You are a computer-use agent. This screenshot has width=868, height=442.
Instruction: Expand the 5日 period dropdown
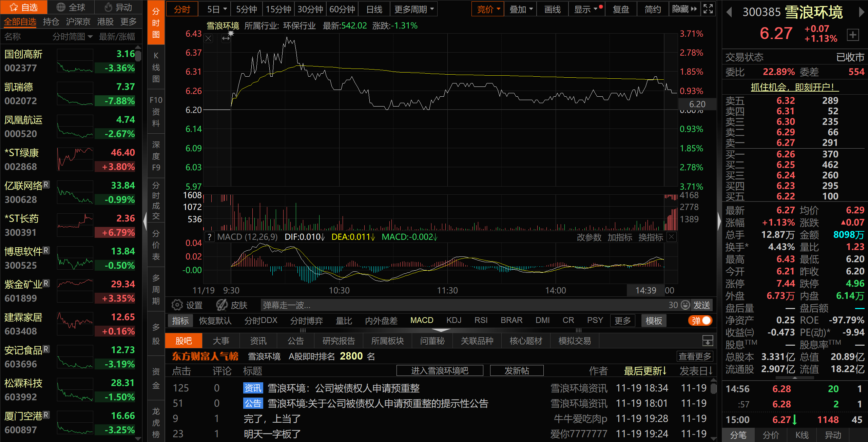click(x=225, y=9)
